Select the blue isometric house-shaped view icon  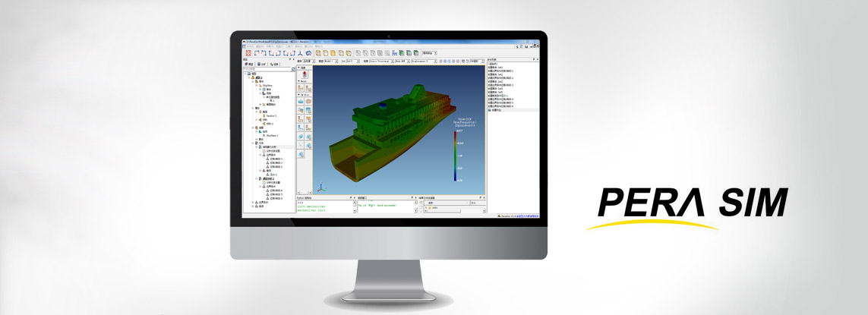coord(309,52)
